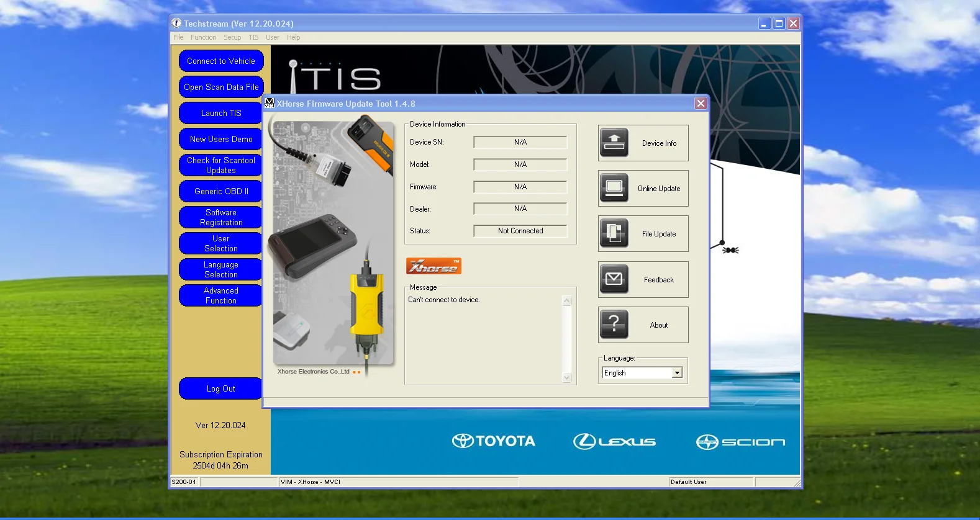Click the File Update document icon
Viewport: 980px width, 520px height.
point(614,233)
